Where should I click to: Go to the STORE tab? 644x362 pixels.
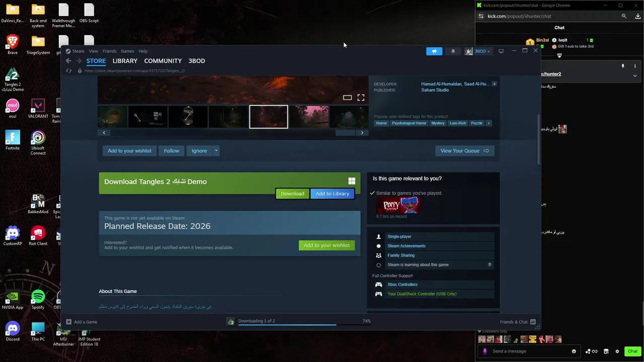click(x=96, y=61)
